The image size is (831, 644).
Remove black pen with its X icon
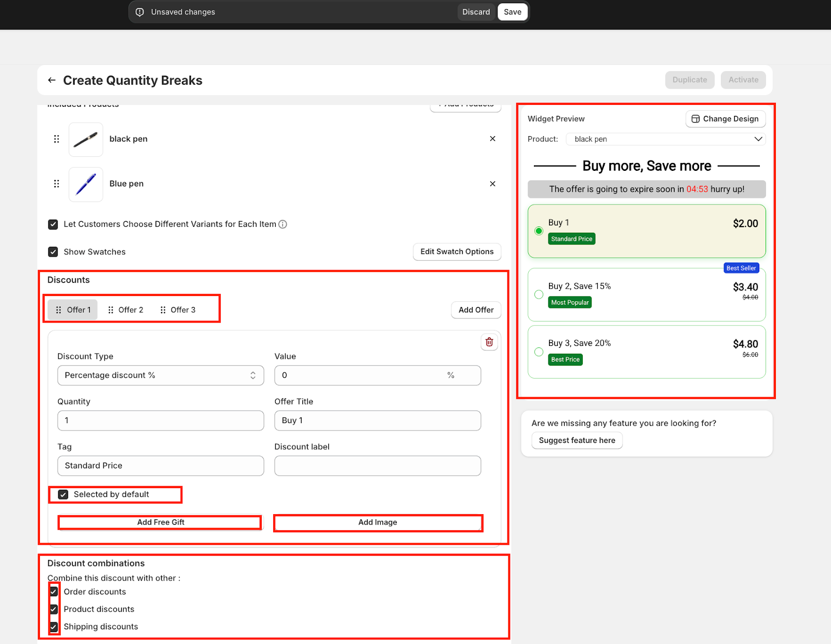pos(492,139)
